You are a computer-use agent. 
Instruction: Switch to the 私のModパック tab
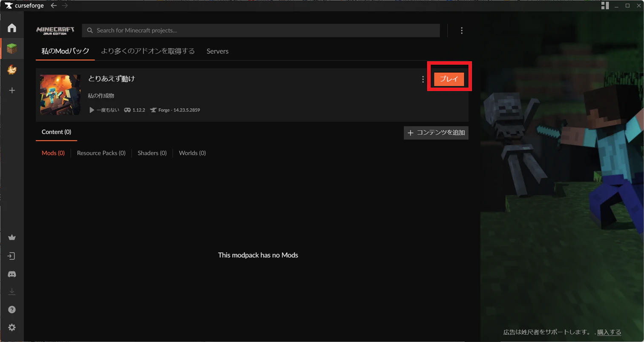(x=66, y=51)
